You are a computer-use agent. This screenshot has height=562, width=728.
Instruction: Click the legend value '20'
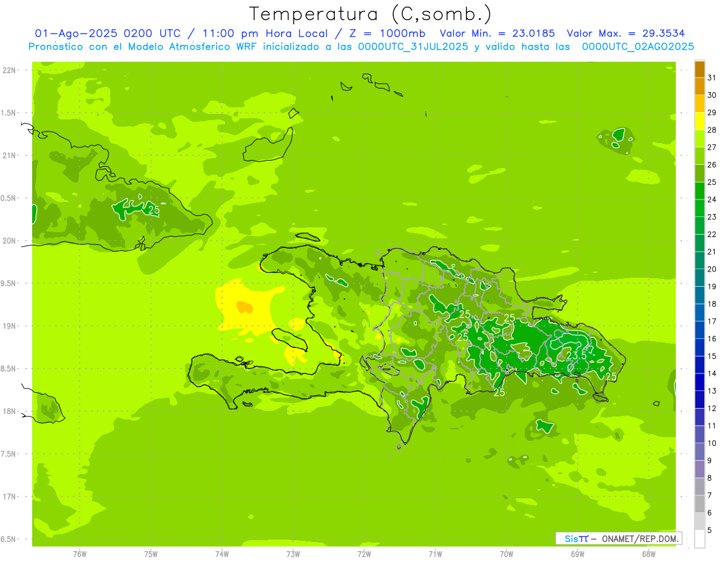[712, 269]
